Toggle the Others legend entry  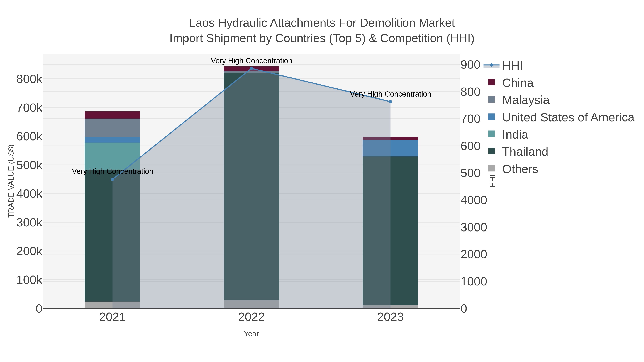click(513, 169)
